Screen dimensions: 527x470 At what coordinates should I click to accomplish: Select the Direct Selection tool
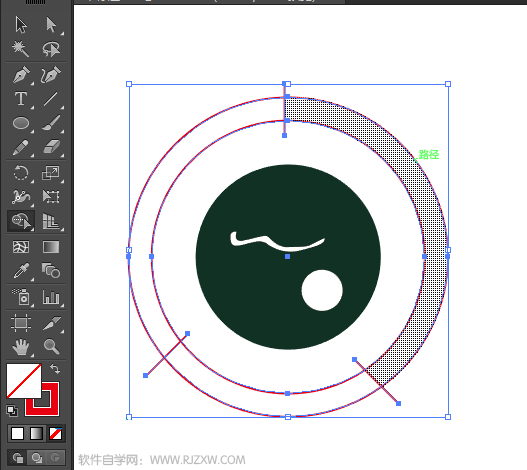51,25
